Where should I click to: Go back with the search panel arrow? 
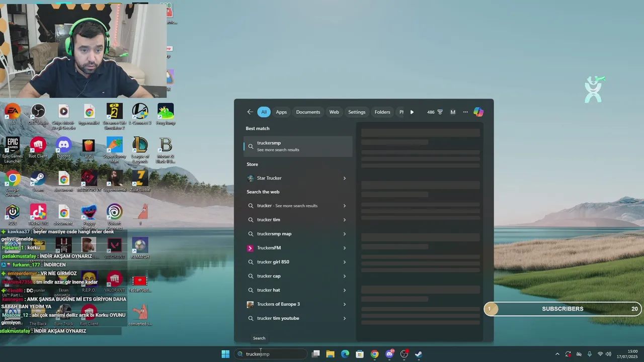pos(250,112)
